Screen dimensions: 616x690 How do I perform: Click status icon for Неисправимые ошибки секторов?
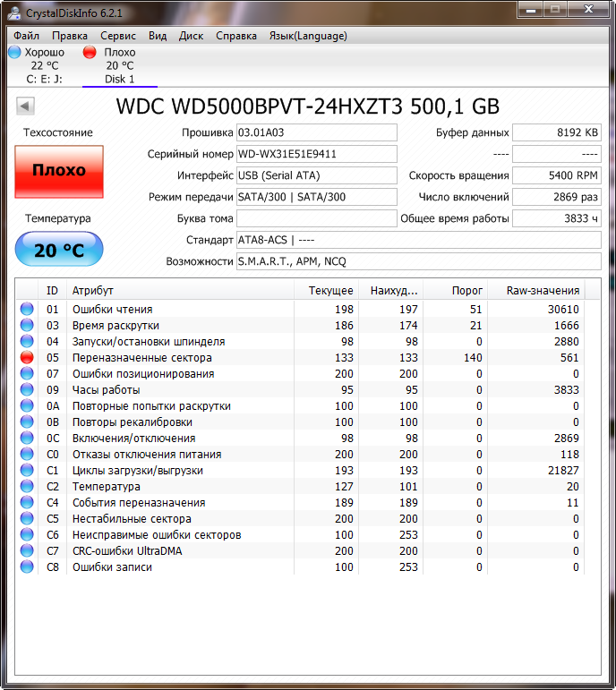(x=27, y=534)
